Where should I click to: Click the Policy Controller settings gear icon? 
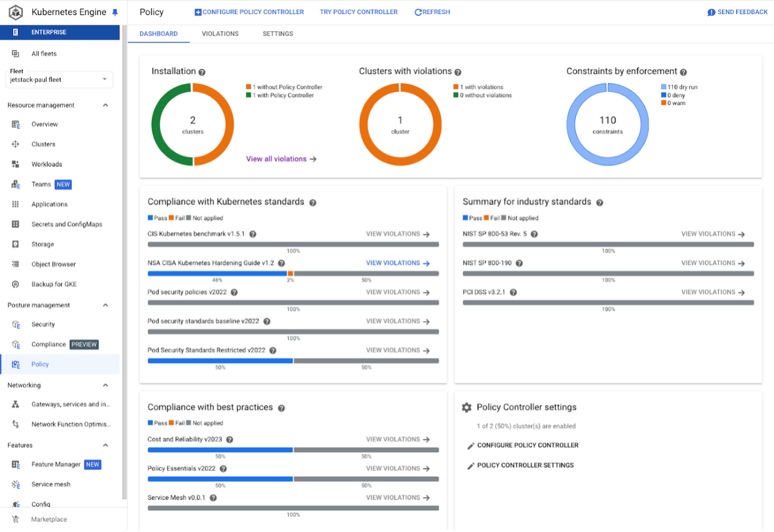(x=467, y=408)
